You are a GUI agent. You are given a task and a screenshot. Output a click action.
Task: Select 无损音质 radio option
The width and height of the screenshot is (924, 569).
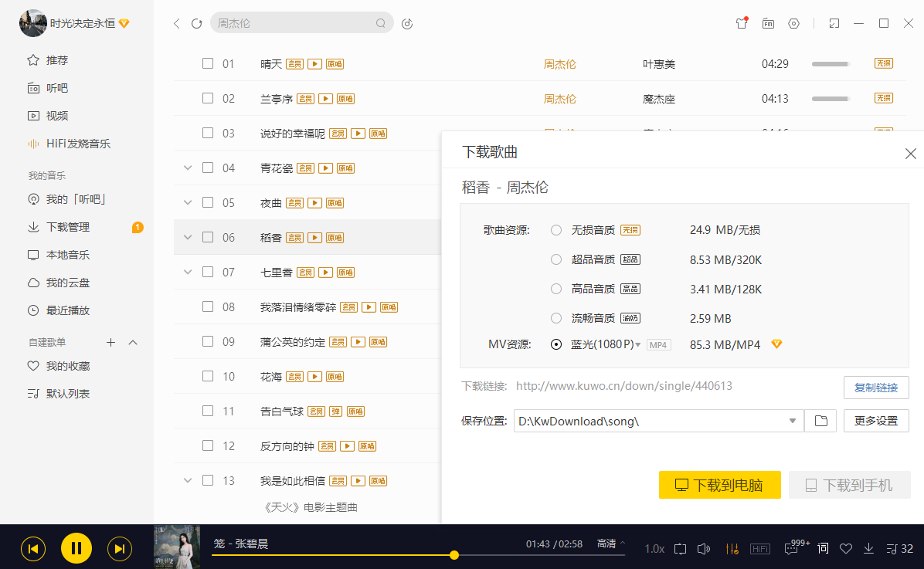(555, 230)
